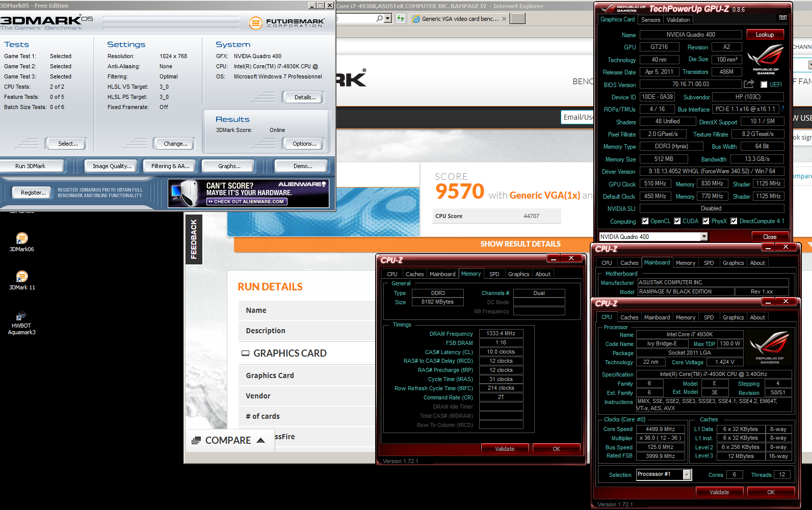This screenshot has width=812, height=510.
Task: Click the search magnifier in IE address bar
Action: coord(379,18)
